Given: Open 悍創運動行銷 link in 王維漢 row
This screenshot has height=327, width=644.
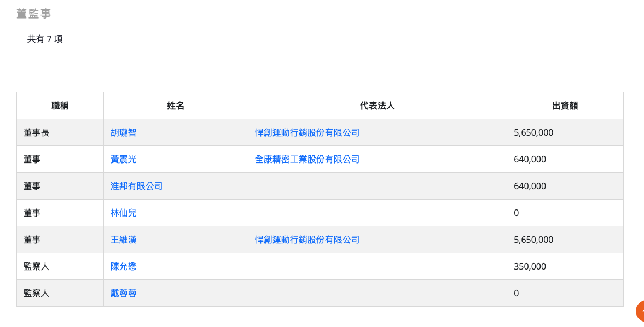Looking at the screenshot, I should tap(307, 240).
